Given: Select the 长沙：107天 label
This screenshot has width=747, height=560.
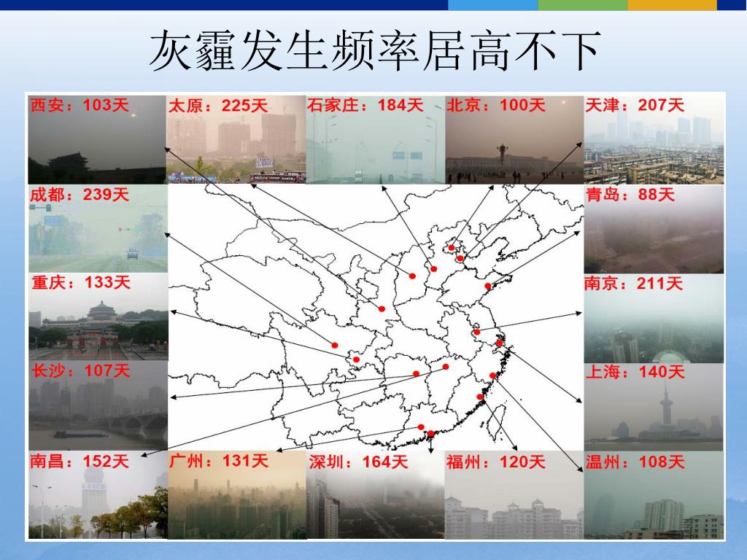Looking at the screenshot, I should click(x=80, y=370).
